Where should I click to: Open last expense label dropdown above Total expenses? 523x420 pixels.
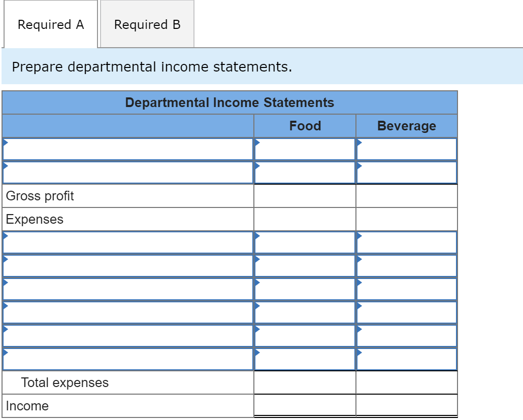pos(128,359)
